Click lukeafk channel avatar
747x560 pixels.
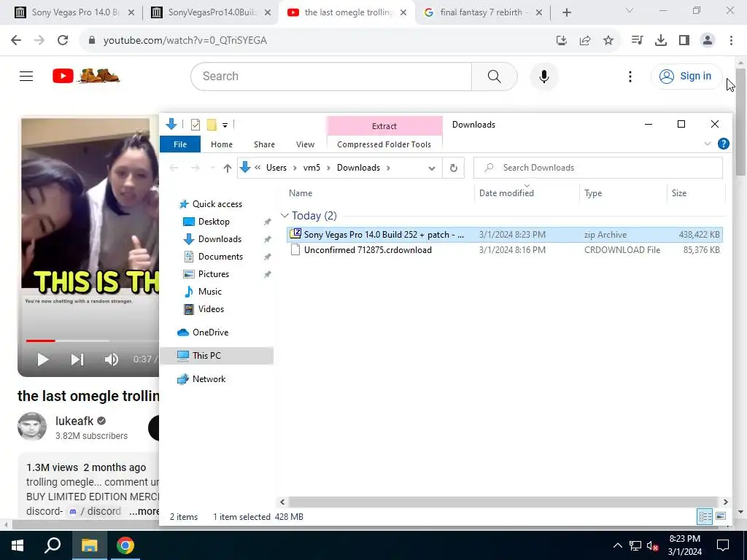32,427
